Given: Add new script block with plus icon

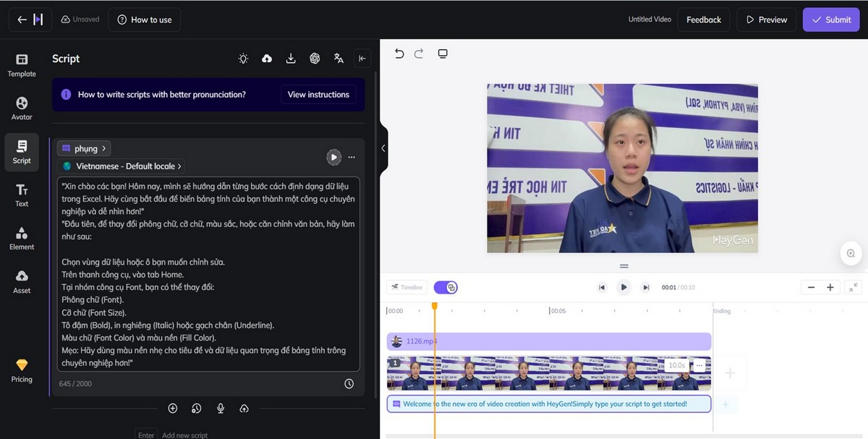Looking at the screenshot, I should [173, 409].
